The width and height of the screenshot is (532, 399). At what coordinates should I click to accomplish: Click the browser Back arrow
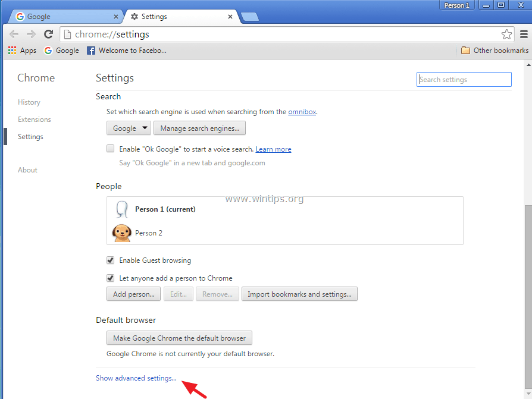14,34
